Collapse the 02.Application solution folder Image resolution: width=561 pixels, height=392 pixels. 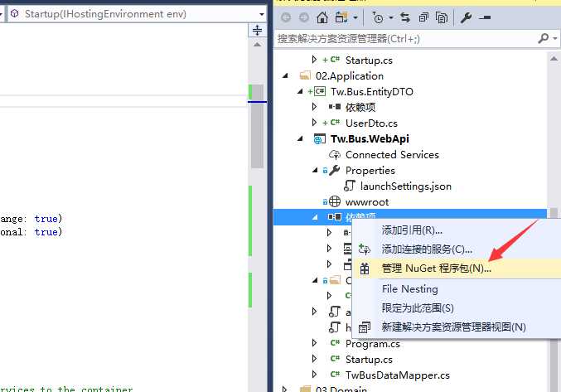285,75
